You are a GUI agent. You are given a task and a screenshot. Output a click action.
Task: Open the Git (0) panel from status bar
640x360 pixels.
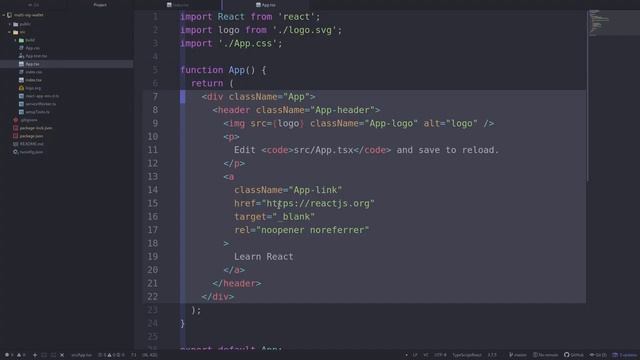point(598,355)
